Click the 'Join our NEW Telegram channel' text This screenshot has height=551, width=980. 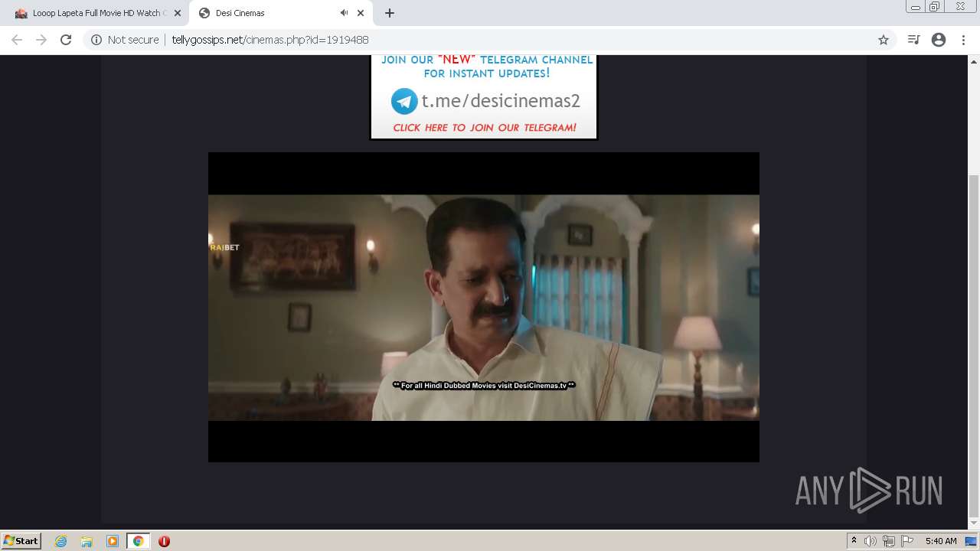487,67
